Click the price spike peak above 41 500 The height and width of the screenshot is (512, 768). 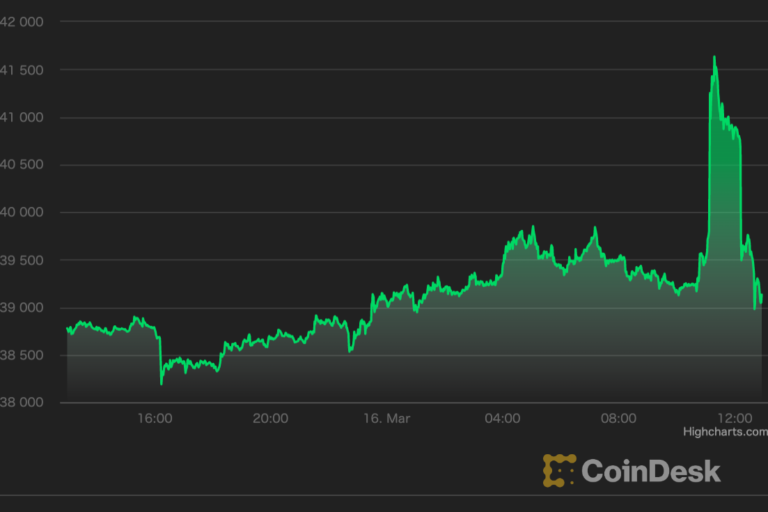[714, 57]
